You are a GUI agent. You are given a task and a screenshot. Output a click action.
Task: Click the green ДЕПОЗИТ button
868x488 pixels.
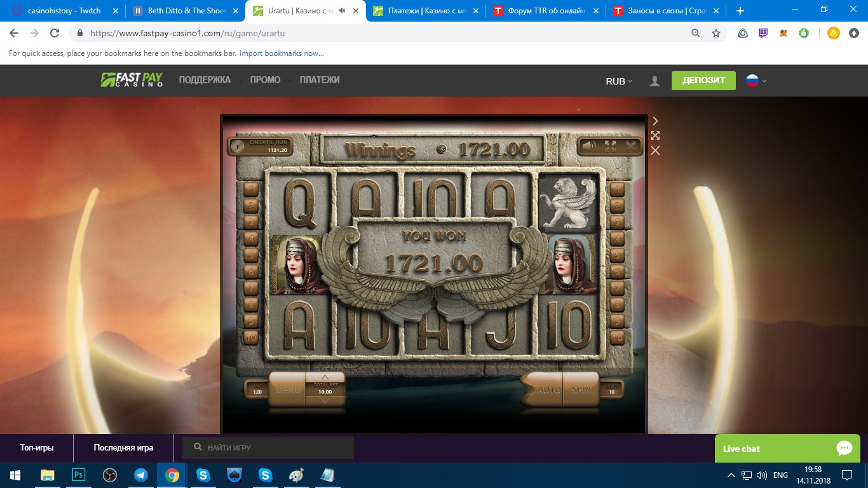(703, 81)
